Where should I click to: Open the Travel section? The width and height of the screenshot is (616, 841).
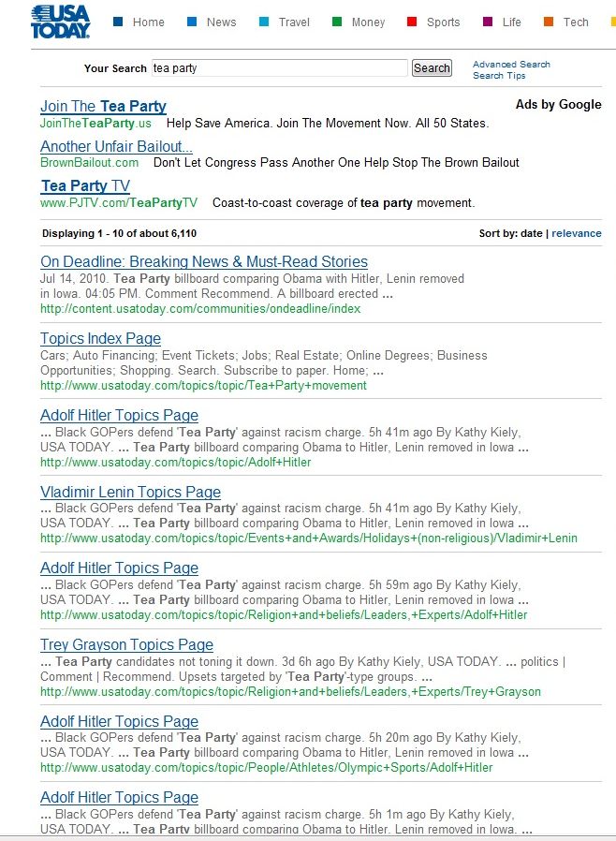[x=294, y=22]
